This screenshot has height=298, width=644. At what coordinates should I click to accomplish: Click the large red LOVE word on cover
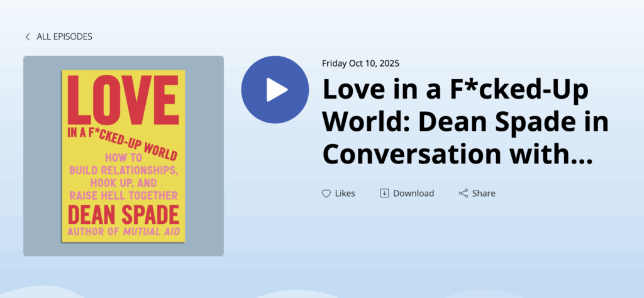click(122, 101)
